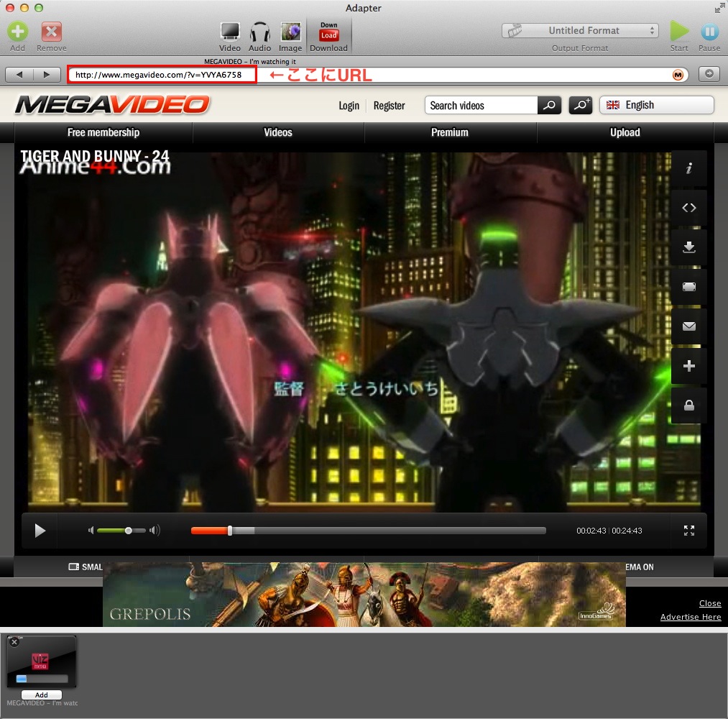Image resolution: width=728 pixels, height=719 pixels.
Task: Toggle fullscreen on the video player
Action: pyautogui.click(x=688, y=531)
